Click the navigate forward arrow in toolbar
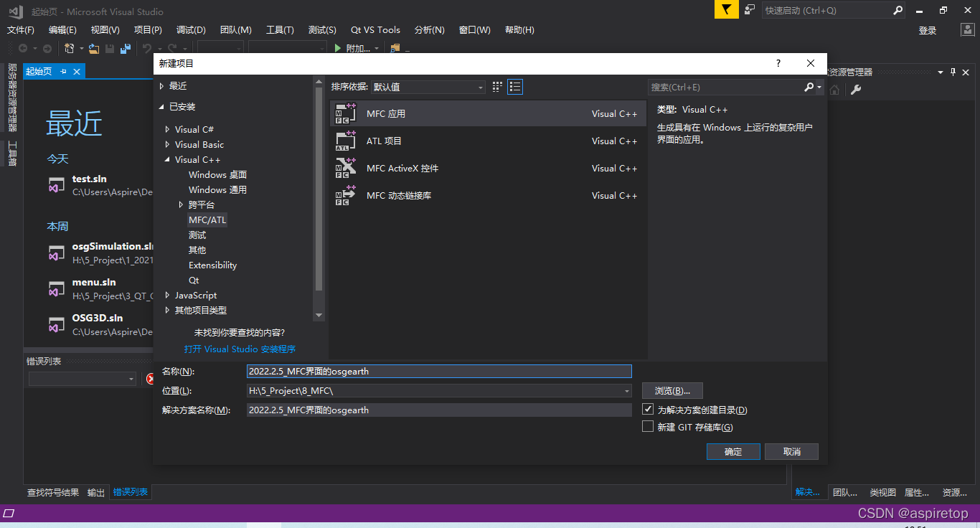The image size is (980, 528). pos(47,48)
